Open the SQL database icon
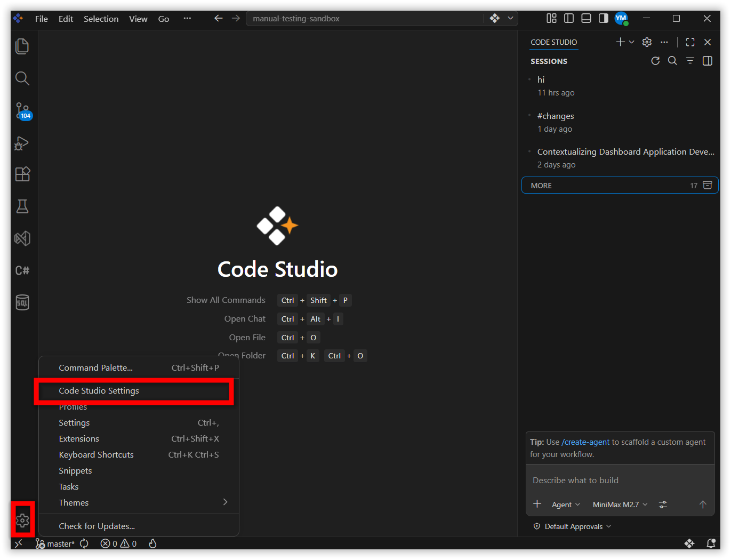Screen dimensions: 731x560 pos(22,302)
